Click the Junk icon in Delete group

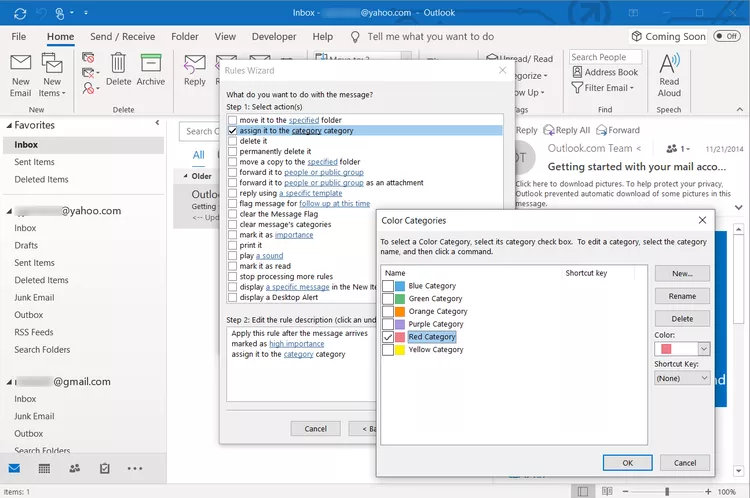pyautogui.click(x=88, y=88)
